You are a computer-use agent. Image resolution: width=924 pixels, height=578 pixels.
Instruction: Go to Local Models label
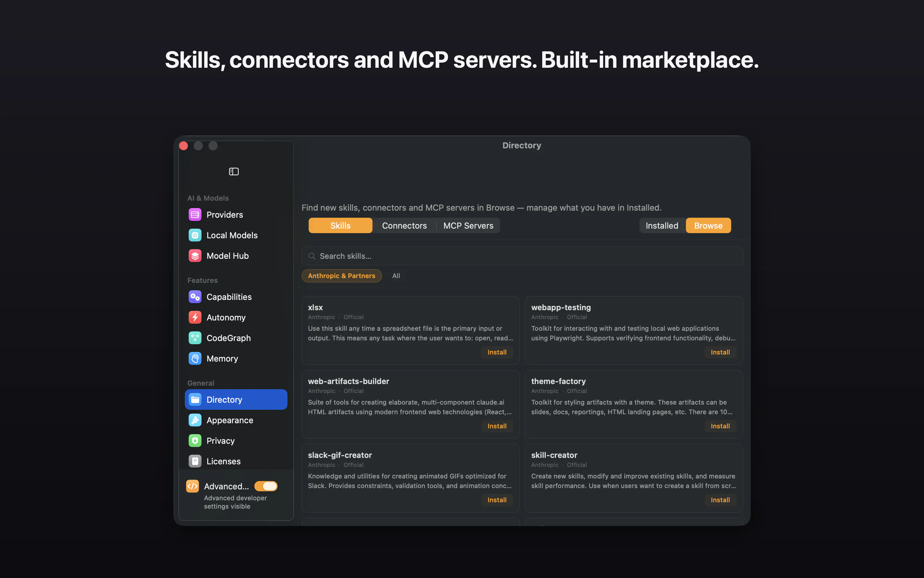[x=232, y=235]
